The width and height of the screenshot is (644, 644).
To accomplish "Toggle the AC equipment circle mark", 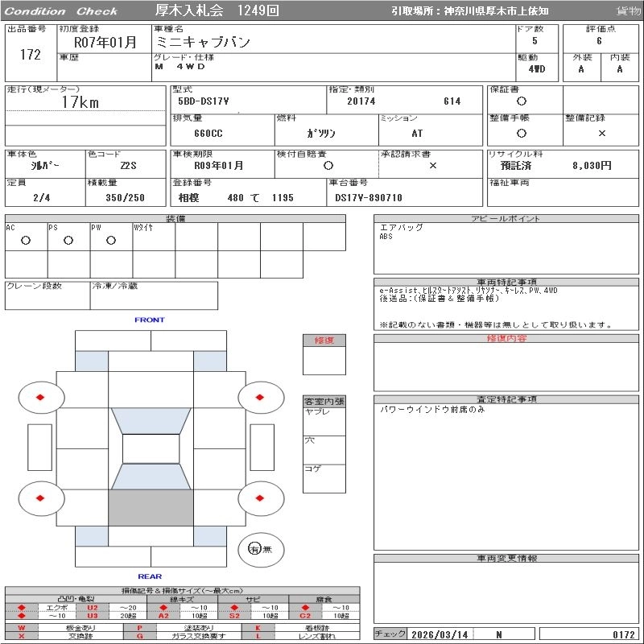I will click(x=26, y=240).
